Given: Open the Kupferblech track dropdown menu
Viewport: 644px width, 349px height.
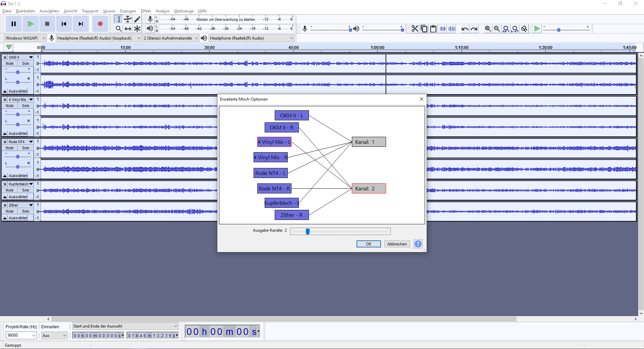Looking at the screenshot, I should pyautogui.click(x=31, y=184).
